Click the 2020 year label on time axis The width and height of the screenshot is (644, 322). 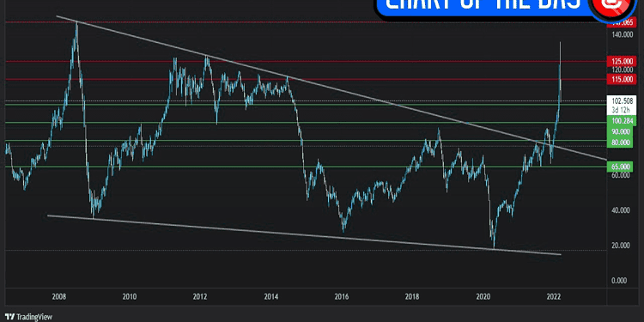click(x=483, y=296)
